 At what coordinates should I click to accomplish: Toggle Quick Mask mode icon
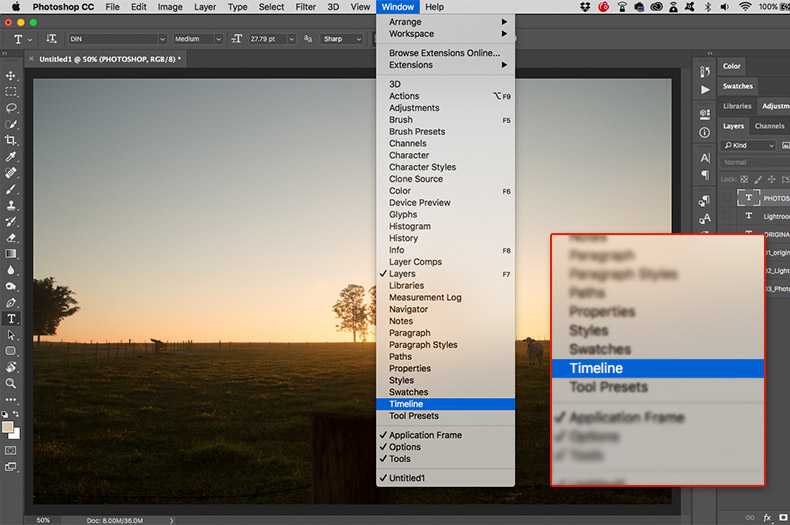coord(11,450)
